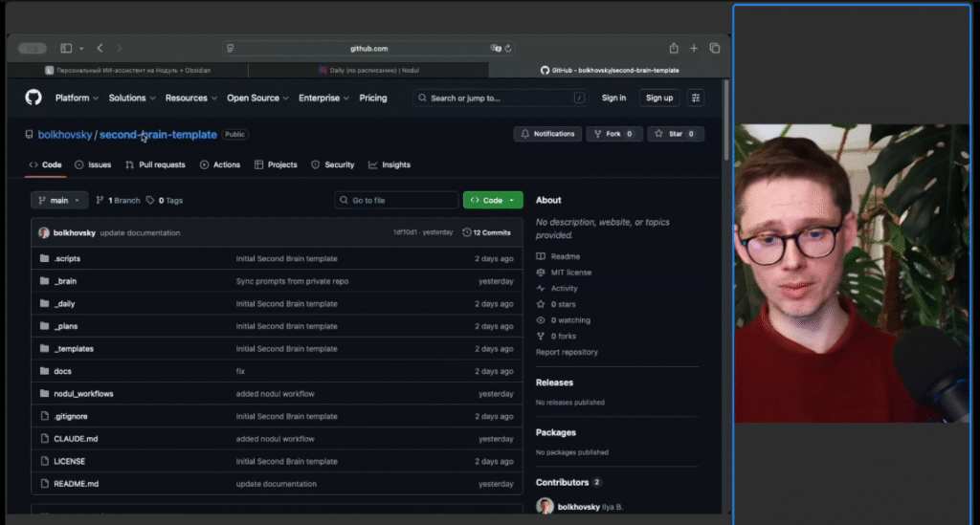
Task: Click the page vertical scrollbar
Action: 725,120
